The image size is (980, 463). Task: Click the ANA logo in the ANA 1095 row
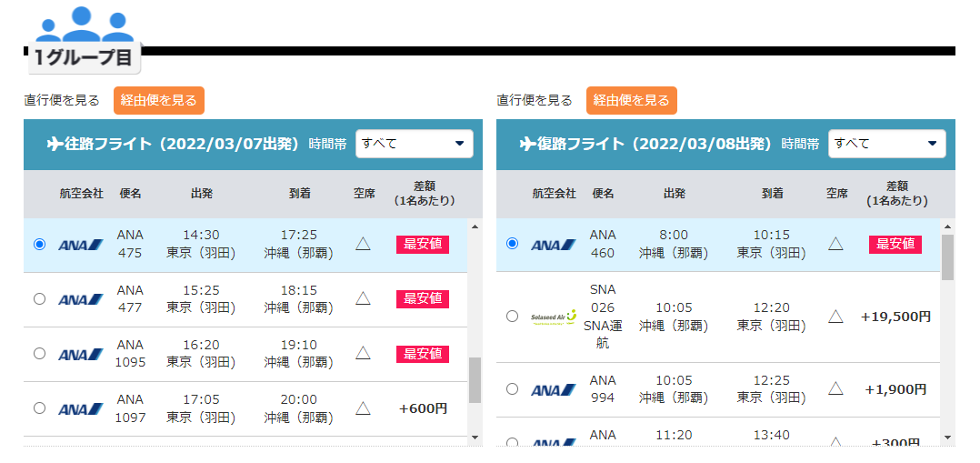(81, 354)
